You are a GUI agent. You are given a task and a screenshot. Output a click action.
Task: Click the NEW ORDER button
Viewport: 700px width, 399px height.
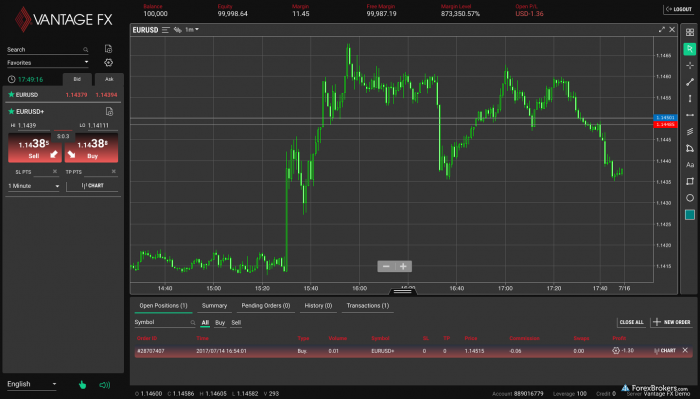tap(672, 322)
